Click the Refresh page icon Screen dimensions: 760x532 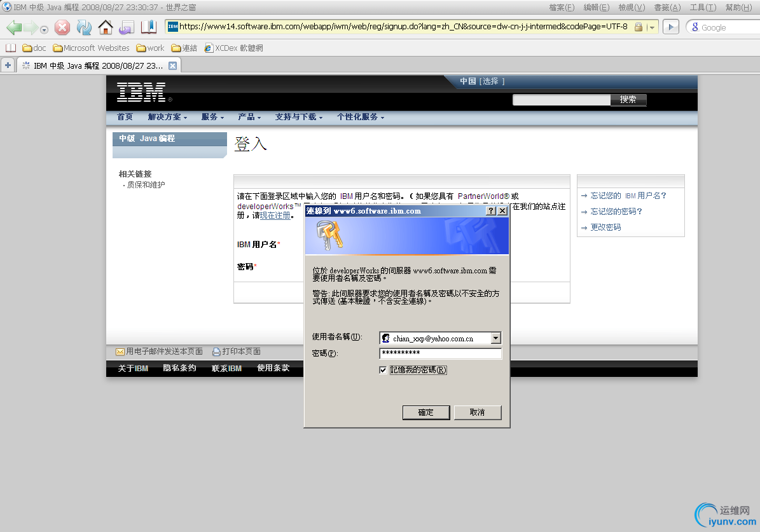84,27
